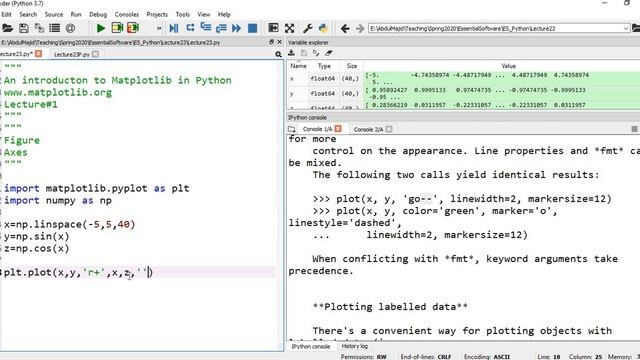This screenshot has height=360, width=640.
Task: Close the Console 1/A tab
Action: click(338, 129)
